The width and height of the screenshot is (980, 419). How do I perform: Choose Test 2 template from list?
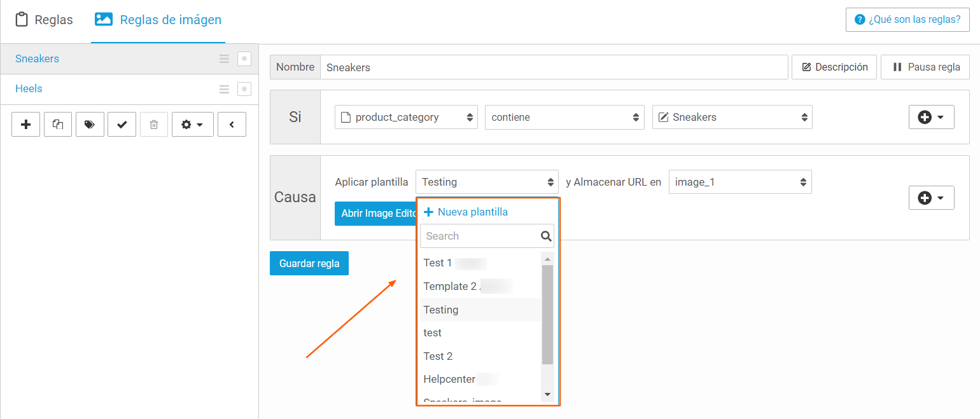(480, 356)
